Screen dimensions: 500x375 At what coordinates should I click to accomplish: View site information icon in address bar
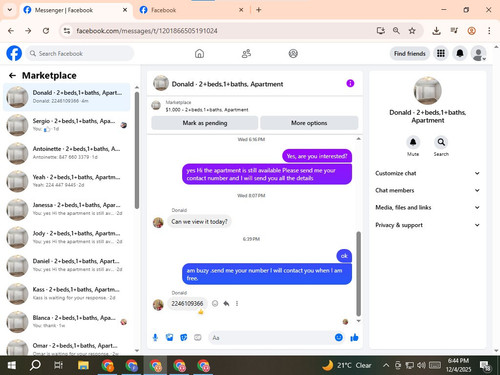pos(67,31)
